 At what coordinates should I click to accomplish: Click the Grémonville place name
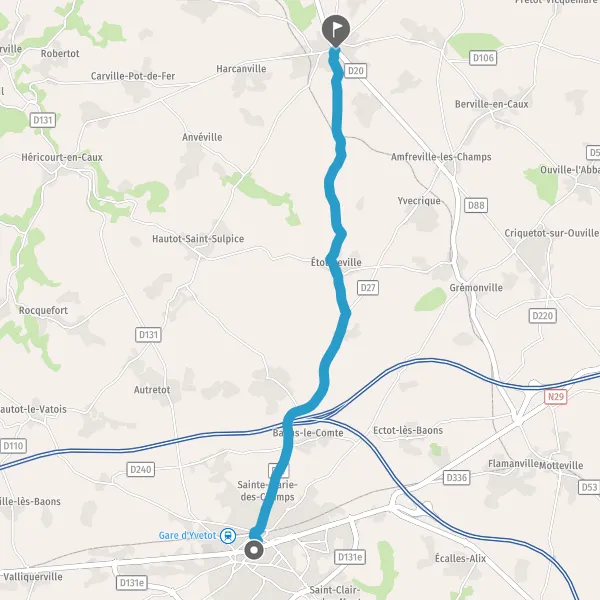(x=476, y=288)
